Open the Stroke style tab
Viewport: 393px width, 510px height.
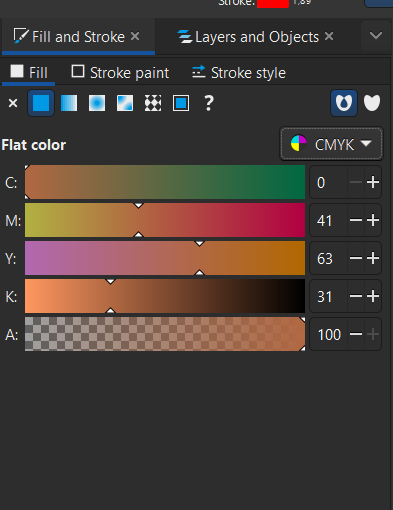point(239,73)
